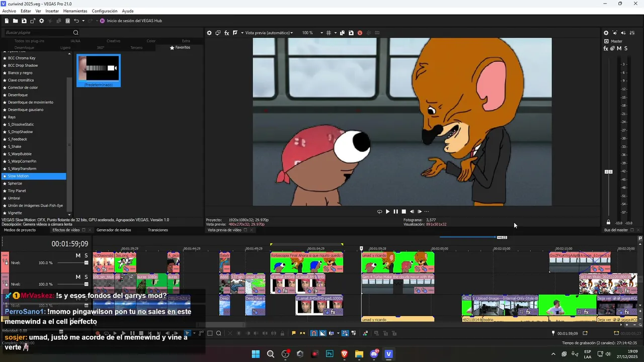Open the project properties gear icon
The width and height of the screenshot is (644, 362).
click(42, 21)
